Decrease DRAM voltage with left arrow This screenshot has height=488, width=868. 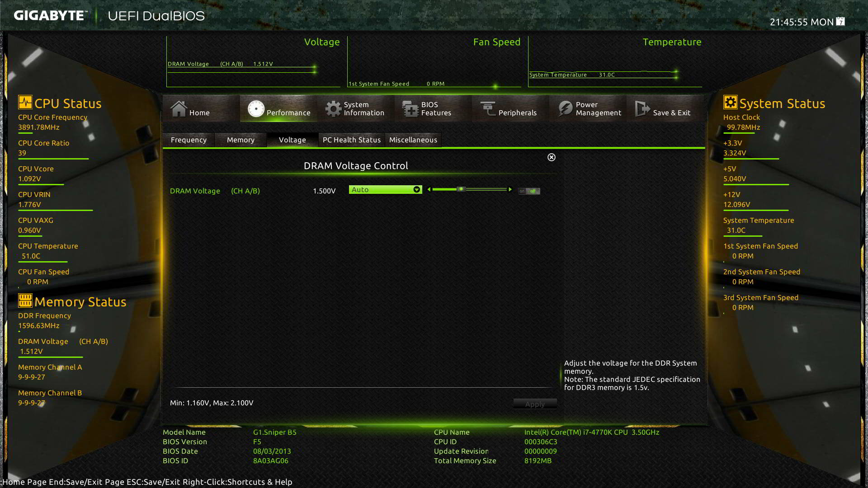coord(429,190)
